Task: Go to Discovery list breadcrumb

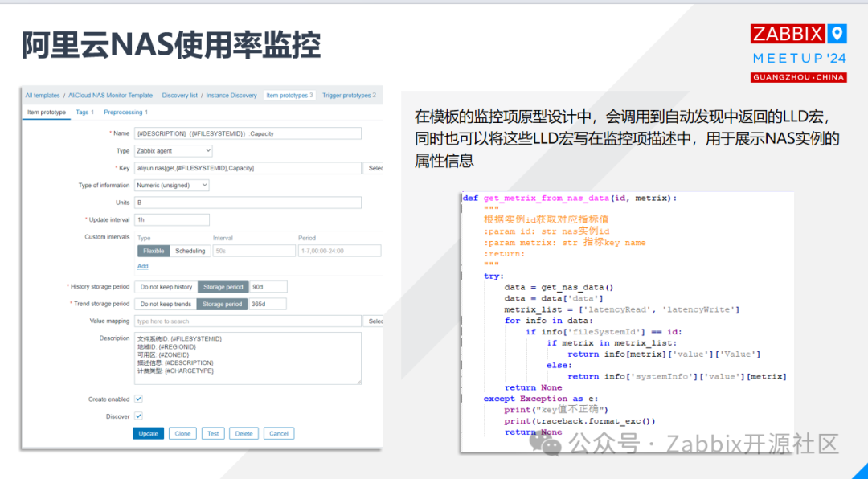Action: pos(179,96)
